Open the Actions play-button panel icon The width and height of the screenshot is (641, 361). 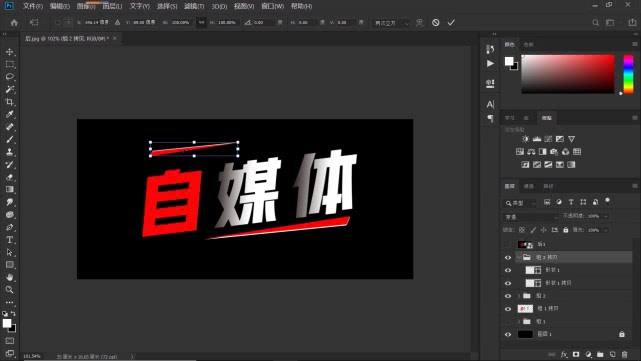point(490,63)
